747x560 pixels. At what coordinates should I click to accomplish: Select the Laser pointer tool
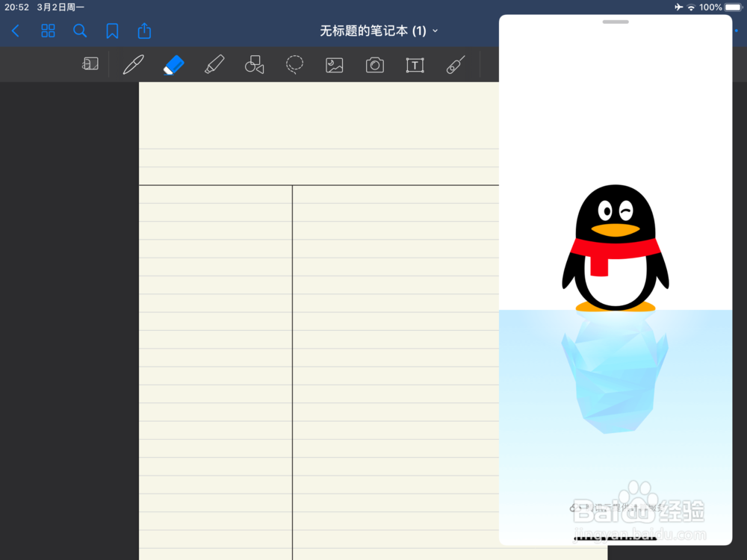pyautogui.click(x=456, y=64)
